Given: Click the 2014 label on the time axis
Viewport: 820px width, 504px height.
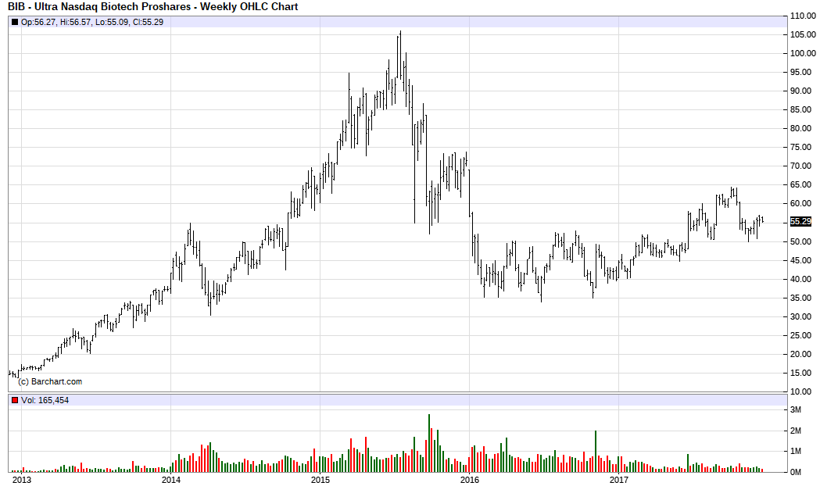Looking at the screenshot, I should (x=171, y=480).
